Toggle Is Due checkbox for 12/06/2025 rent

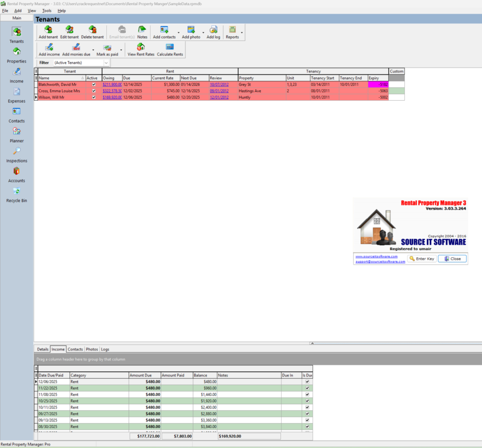point(307,382)
